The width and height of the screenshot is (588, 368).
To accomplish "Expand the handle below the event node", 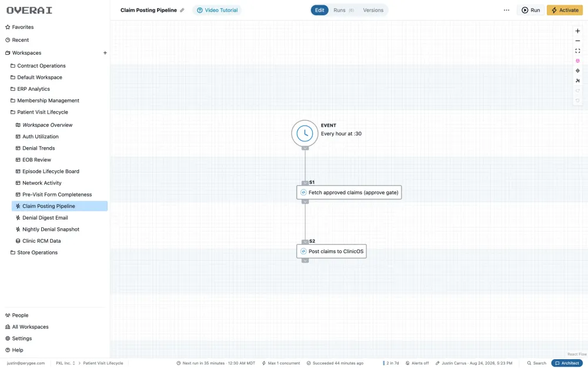I will point(305,148).
